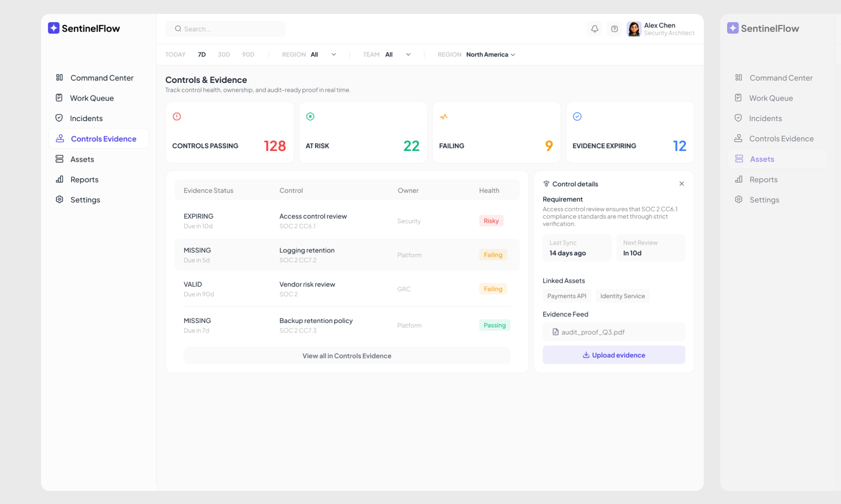
Task: Switch to the 30D time range
Action: [x=223, y=55]
